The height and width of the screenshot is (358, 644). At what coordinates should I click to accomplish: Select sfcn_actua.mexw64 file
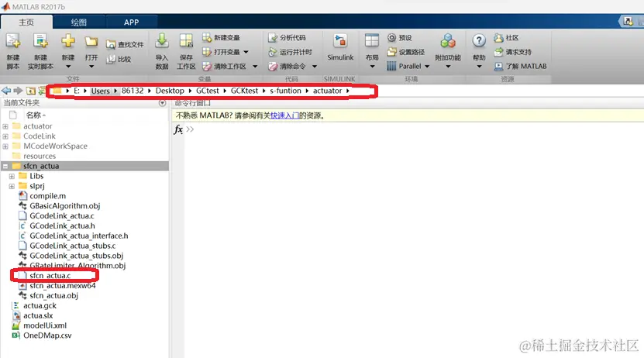pyautogui.click(x=63, y=286)
